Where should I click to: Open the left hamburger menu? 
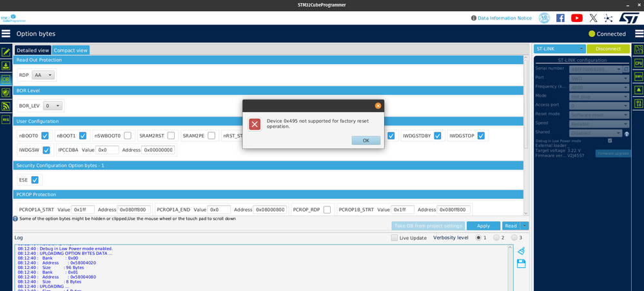(x=6, y=34)
